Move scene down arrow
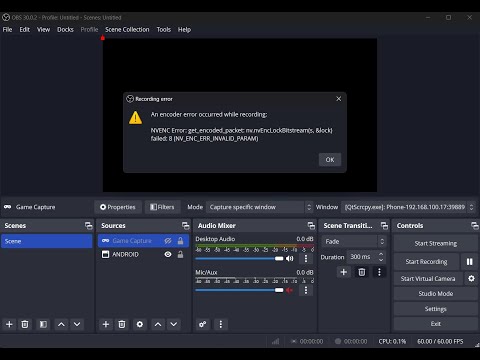480x360 pixels. (x=77, y=324)
